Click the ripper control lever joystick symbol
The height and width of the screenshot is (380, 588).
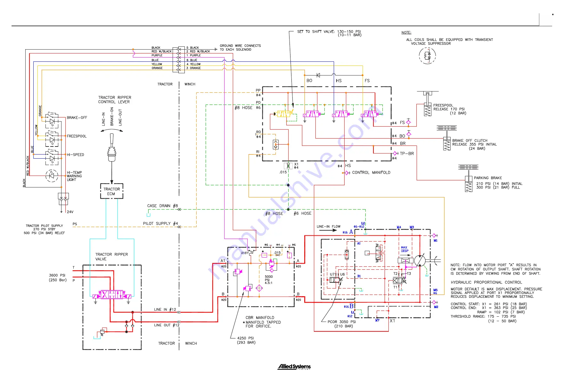pyautogui.click(x=111, y=148)
